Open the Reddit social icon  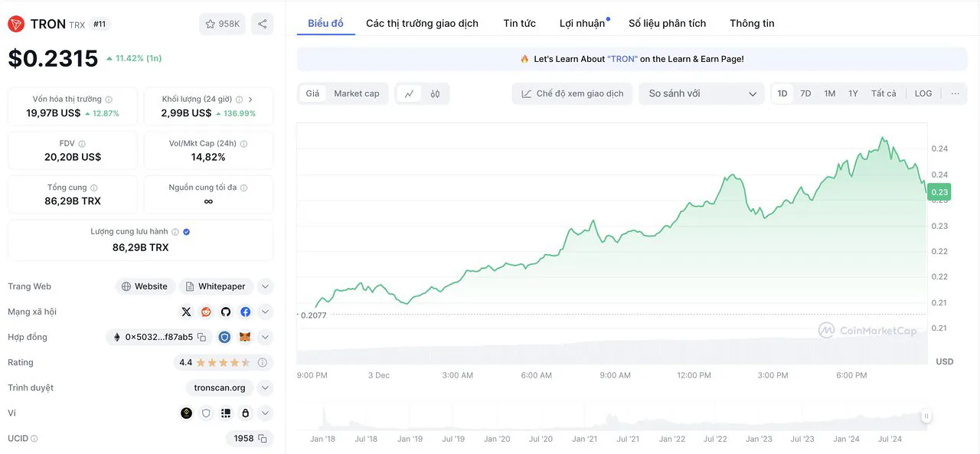206,312
